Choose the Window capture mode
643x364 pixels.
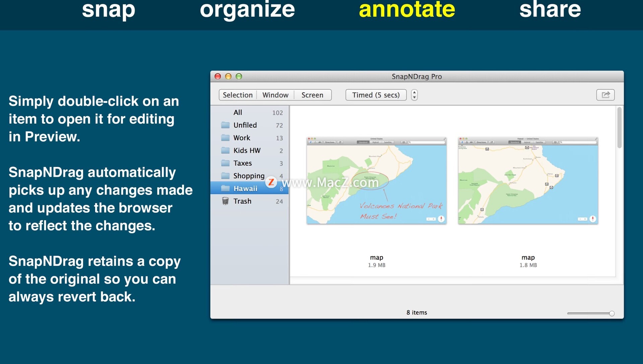pos(275,95)
